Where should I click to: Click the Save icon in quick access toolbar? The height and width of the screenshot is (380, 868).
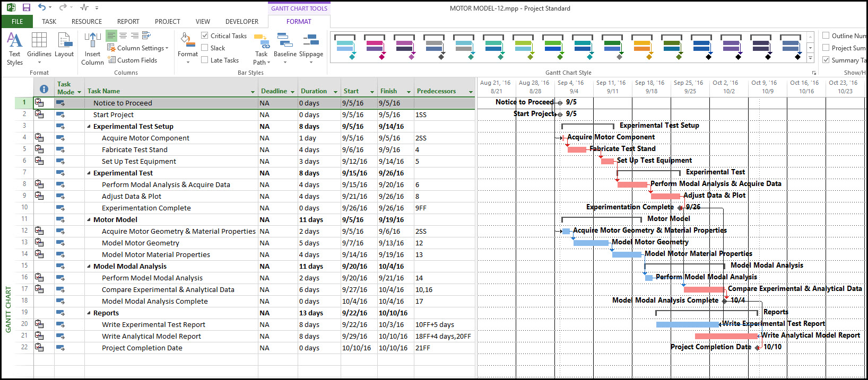pos(27,7)
